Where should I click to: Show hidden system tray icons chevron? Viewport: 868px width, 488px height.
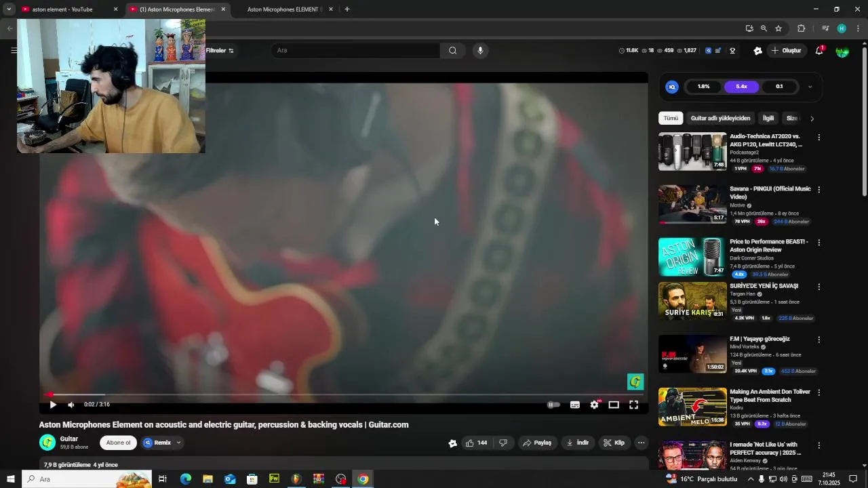[750, 479]
